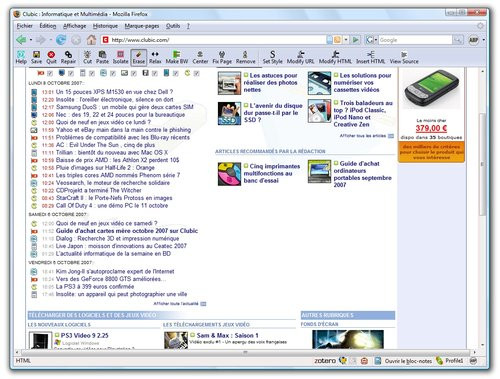Open the Historique menu
Viewport: 500px width, 379px height.
point(105,26)
